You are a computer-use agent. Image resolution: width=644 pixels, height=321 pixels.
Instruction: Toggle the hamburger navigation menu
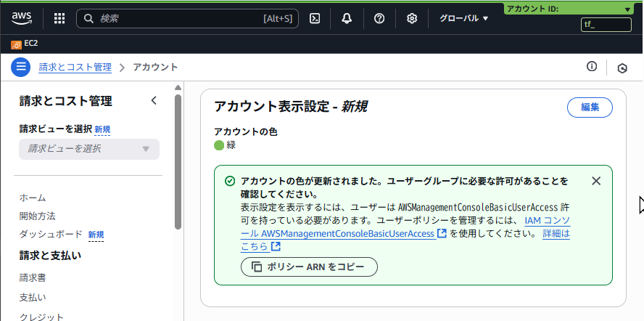pos(20,67)
